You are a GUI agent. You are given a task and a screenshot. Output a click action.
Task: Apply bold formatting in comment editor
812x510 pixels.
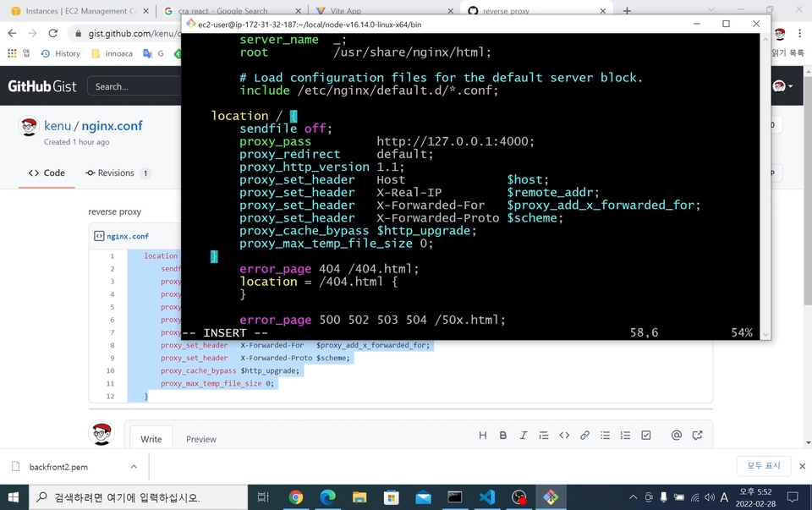[502, 436]
